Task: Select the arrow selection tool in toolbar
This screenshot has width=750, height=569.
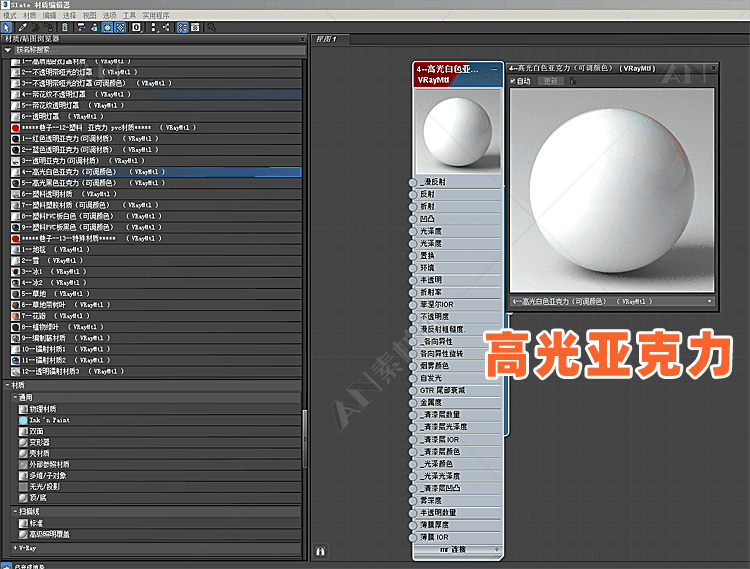Action: tap(7, 27)
